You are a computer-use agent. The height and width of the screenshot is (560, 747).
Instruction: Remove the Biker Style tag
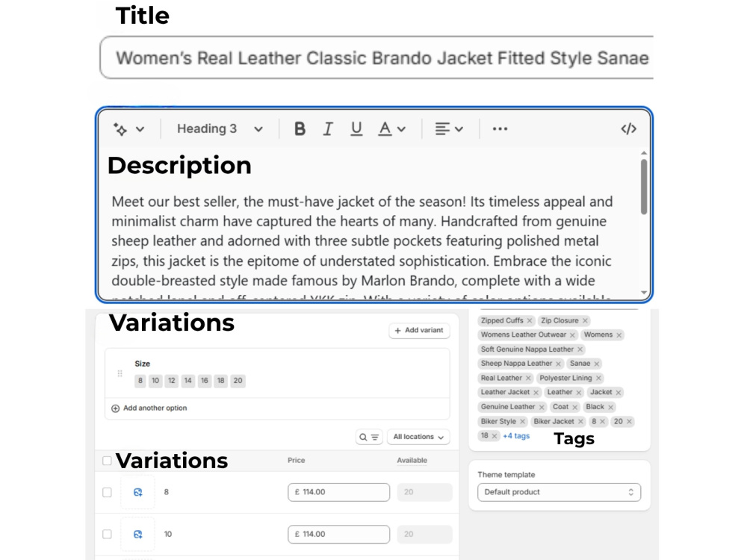(x=522, y=421)
